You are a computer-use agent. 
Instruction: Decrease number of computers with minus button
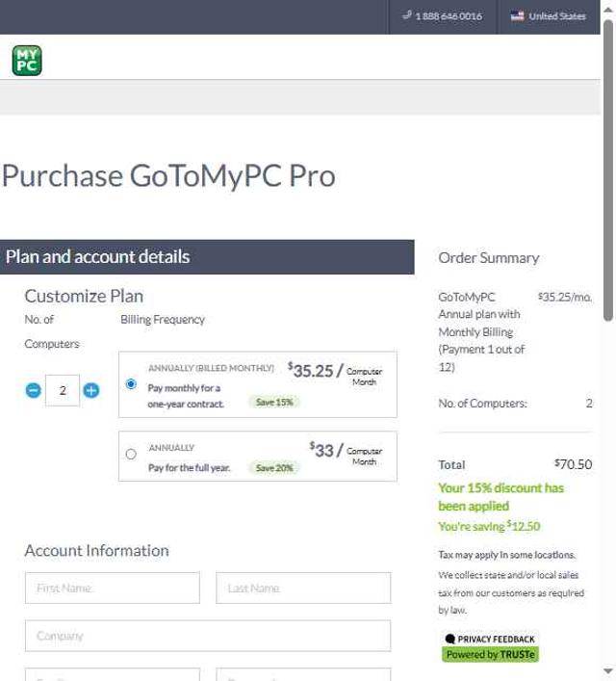(34, 390)
